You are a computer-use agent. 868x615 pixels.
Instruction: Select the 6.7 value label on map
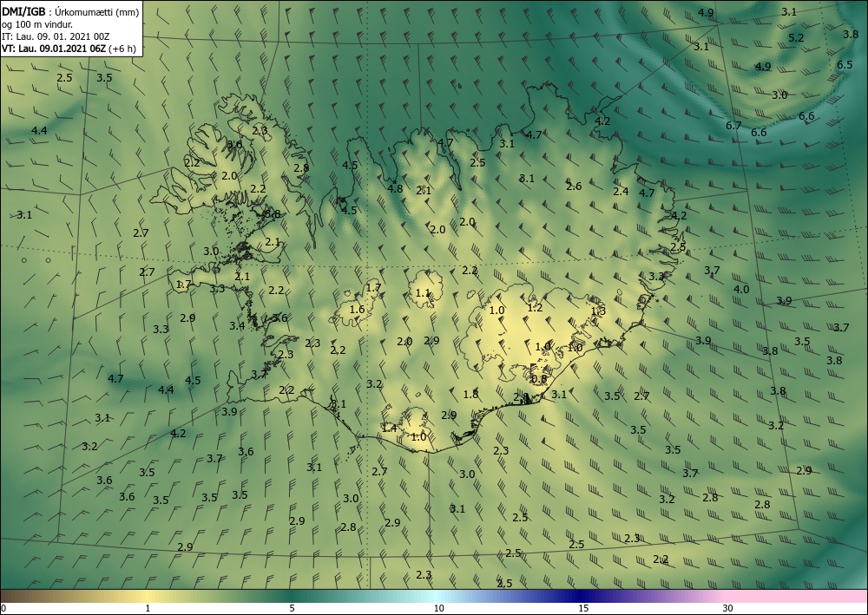pos(733,126)
